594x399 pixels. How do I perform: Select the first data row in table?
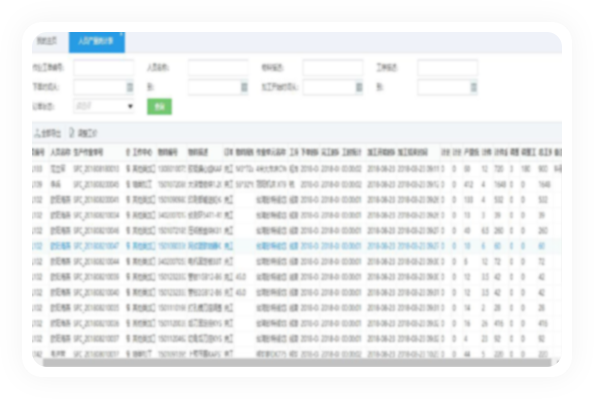point(297,169)
